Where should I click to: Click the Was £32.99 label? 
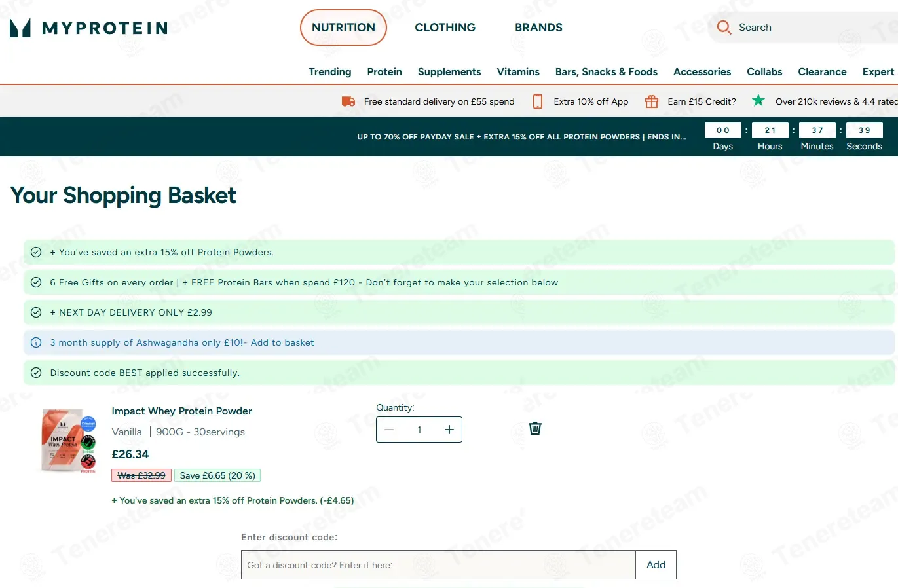[141, 475]
